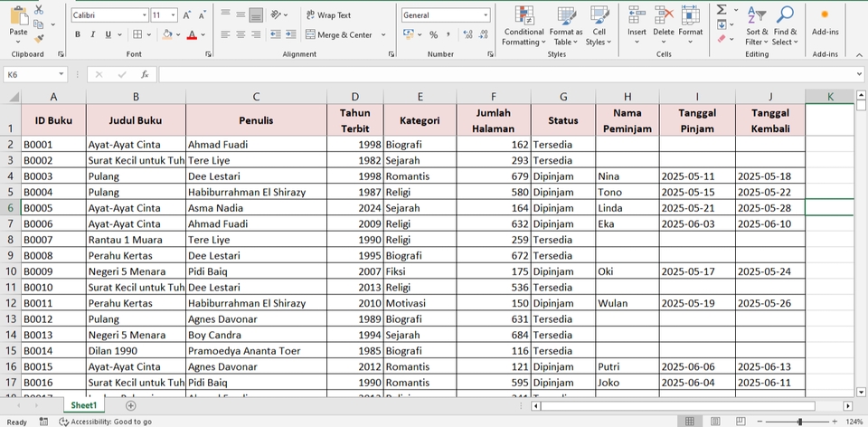The height and width of the screenshot is (427, 868).
Task: Open the font size dropdown
Action: point(174,15)
